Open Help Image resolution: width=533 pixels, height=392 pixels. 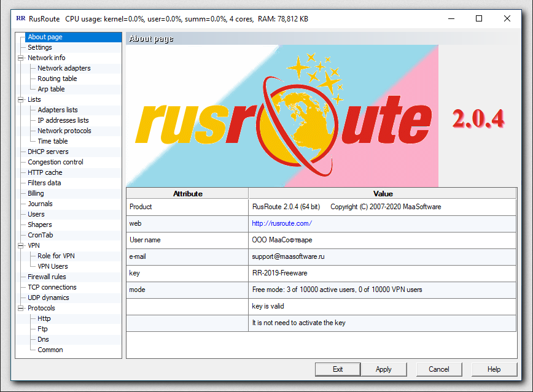494,369
